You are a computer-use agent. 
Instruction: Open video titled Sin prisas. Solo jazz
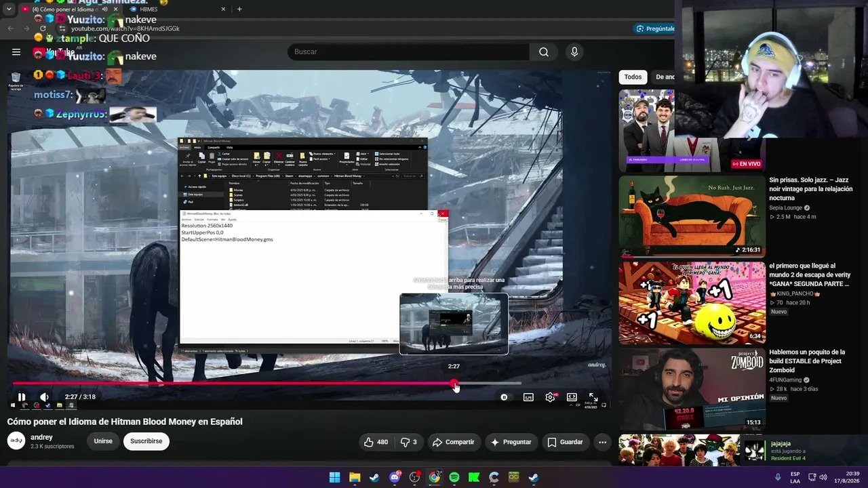coord(810,189)
